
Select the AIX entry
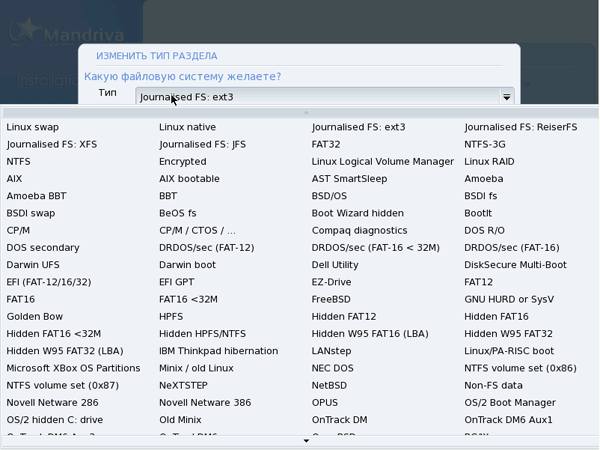click(14, 179)
